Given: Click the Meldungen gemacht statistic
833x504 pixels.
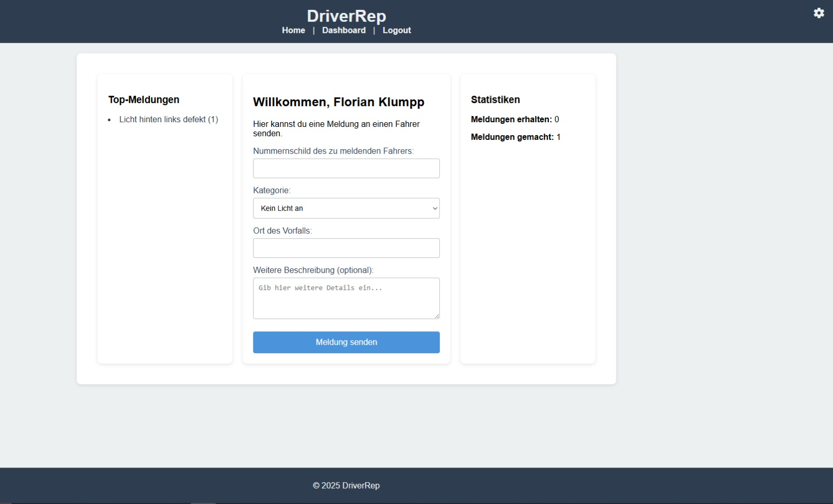Looking at the screenshot, I should (x=515, y=137).
